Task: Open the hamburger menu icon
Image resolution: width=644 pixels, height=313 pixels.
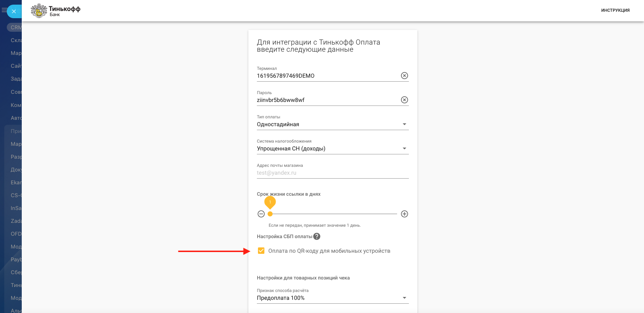Action: [4, 10]
